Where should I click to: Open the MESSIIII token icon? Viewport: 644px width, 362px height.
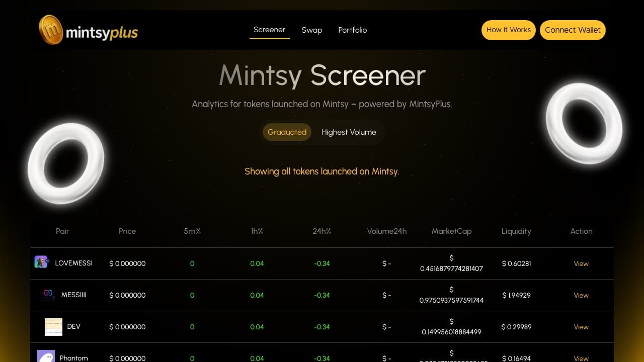pos(48,295)
